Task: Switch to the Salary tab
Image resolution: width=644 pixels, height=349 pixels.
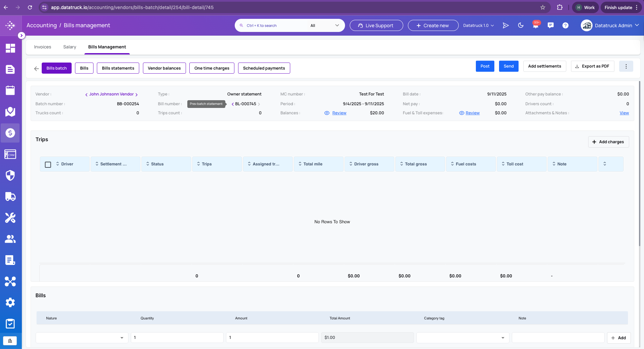Action: click(x=70, y=47)
